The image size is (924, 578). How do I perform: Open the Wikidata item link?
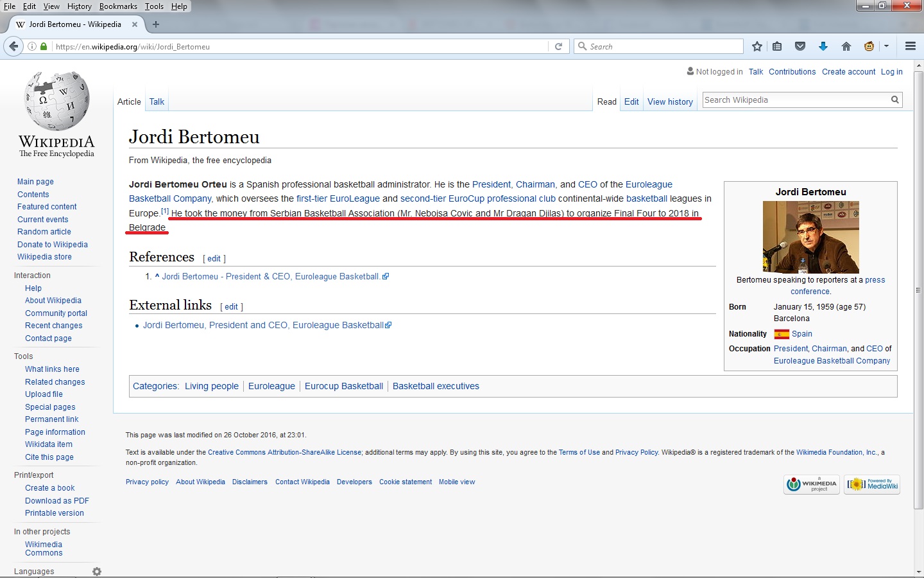pos(49,444)
